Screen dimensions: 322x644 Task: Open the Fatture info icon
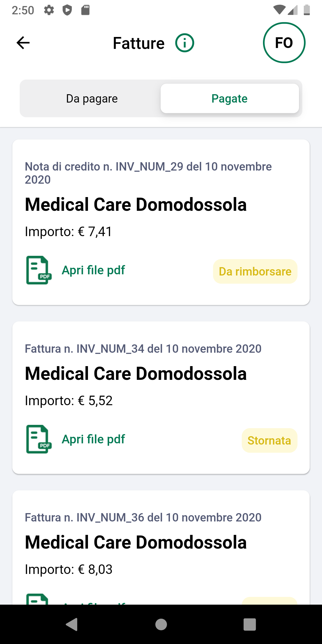(185, 43)
